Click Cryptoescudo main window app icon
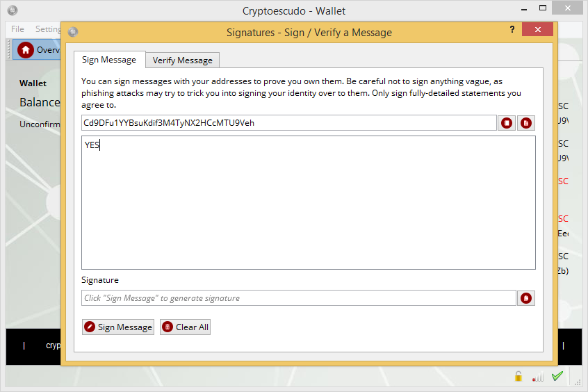The width and height of the screenshot is (588, 392). tap(13, 10)
